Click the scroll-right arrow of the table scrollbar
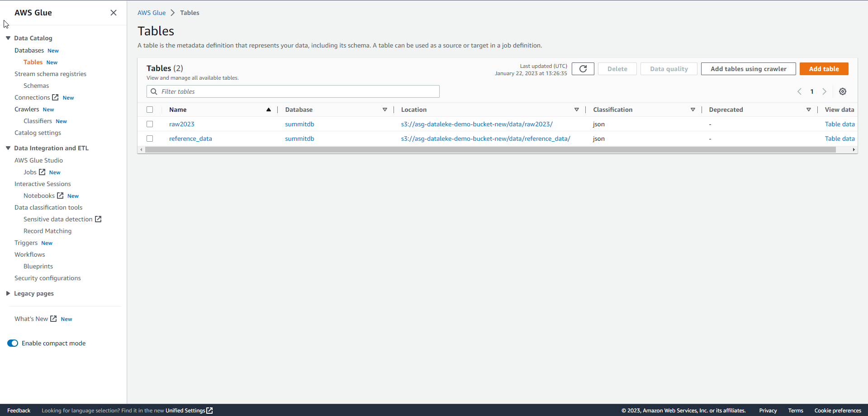 click(854, 150)
